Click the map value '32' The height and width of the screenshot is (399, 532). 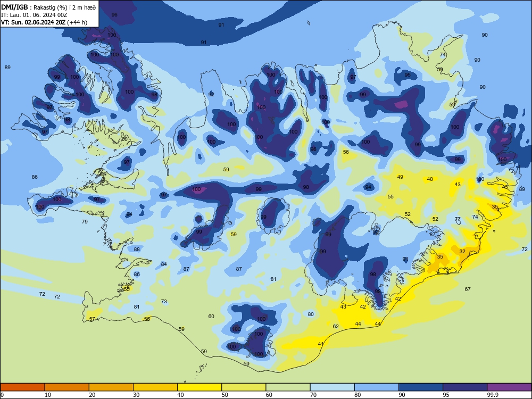(x=462, y=252)
